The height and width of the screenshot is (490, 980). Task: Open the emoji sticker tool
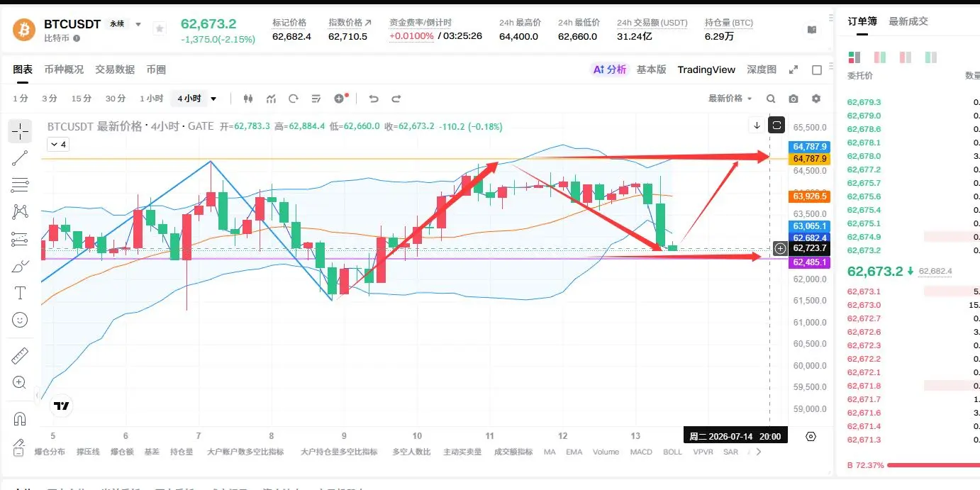21,321
